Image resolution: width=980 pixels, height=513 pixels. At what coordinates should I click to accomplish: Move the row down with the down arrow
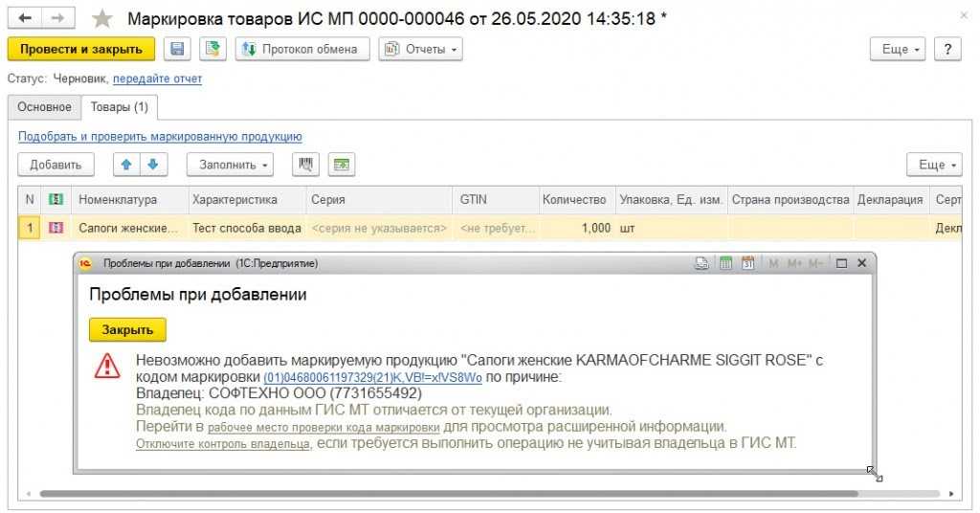point(153,165)
